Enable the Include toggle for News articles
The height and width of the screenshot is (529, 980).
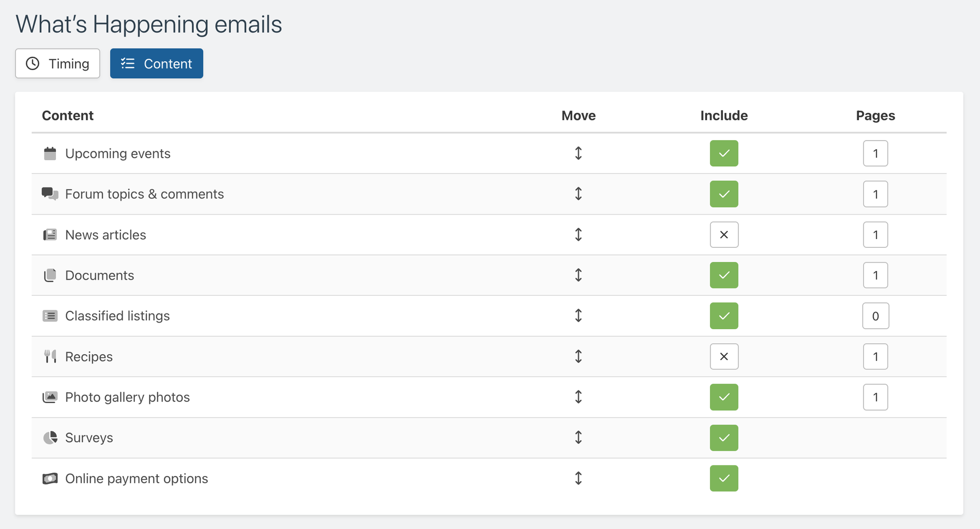click(x=724, y=235)
